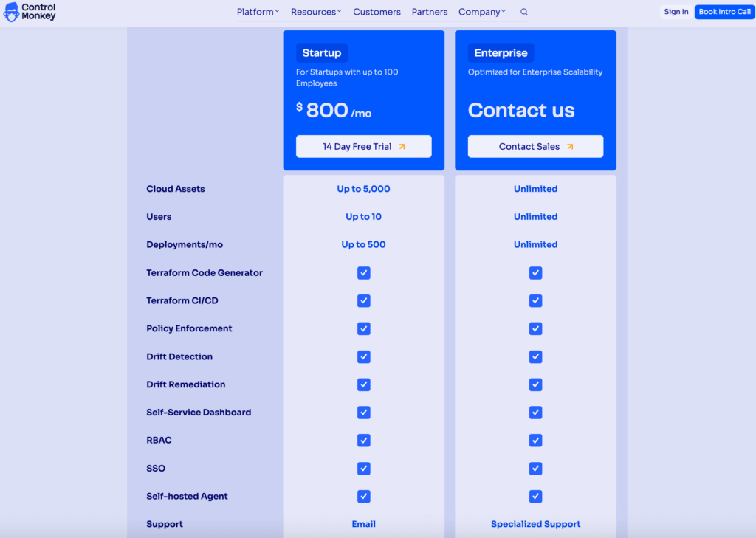Click arrow icon on Contact Sales button
Viewport: 756px width, 538px height.
click(x=570, y=146)
